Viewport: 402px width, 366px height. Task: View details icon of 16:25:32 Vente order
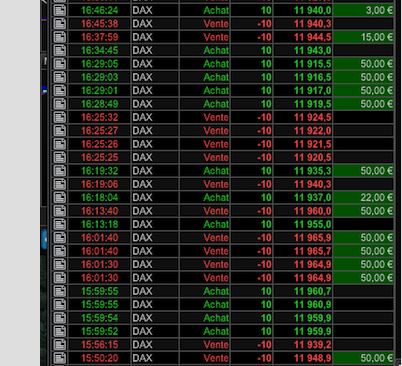pyautogui.click(x=60, y=117)
